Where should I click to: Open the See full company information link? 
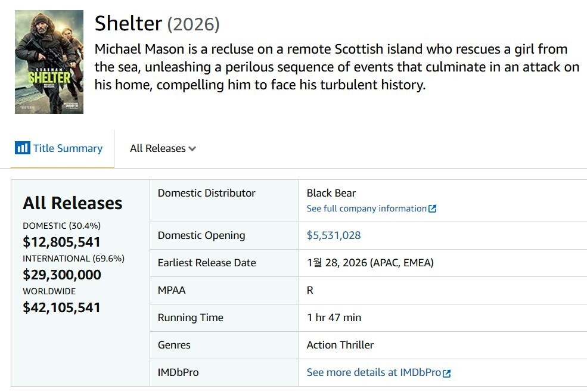click(x=366, y=209)
